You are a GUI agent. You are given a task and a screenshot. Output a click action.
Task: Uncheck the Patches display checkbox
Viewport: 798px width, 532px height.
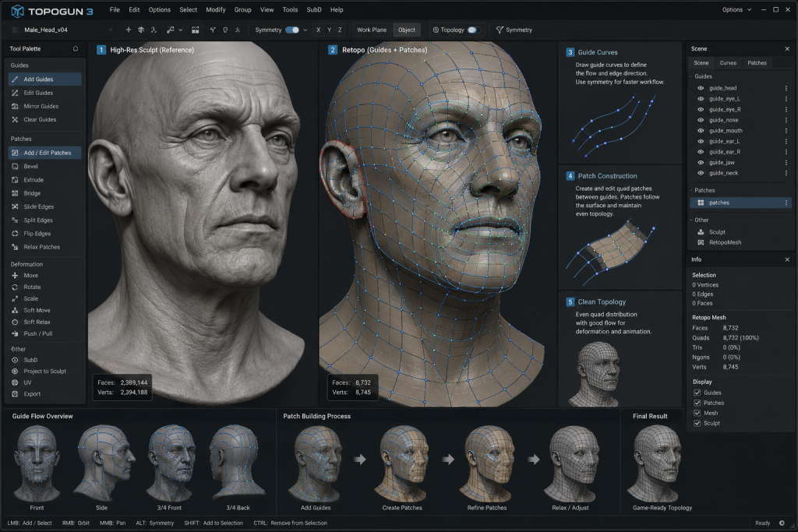(x=697, y=403)
